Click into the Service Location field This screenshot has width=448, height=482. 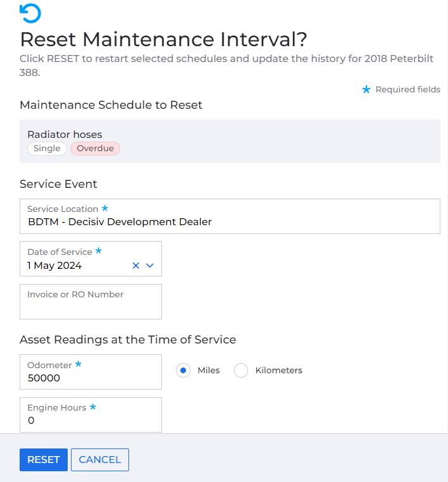(229, 222)
